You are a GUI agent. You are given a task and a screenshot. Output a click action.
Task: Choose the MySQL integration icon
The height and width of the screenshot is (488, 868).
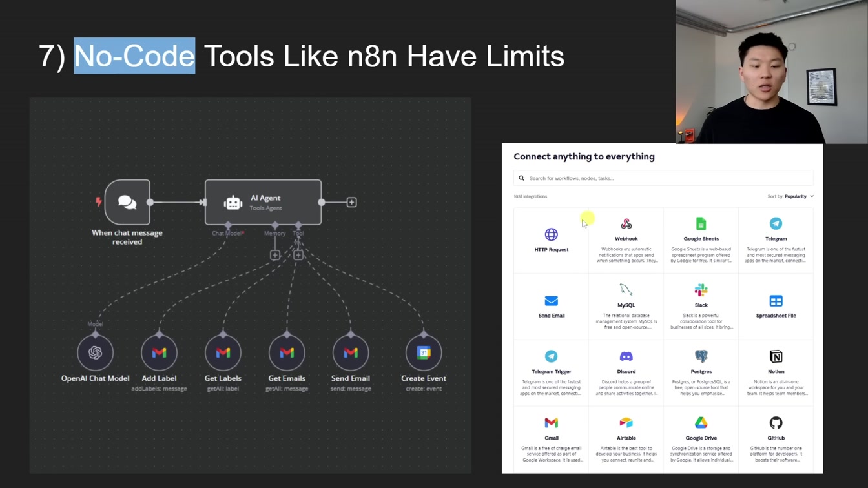(x=626, y=290)
